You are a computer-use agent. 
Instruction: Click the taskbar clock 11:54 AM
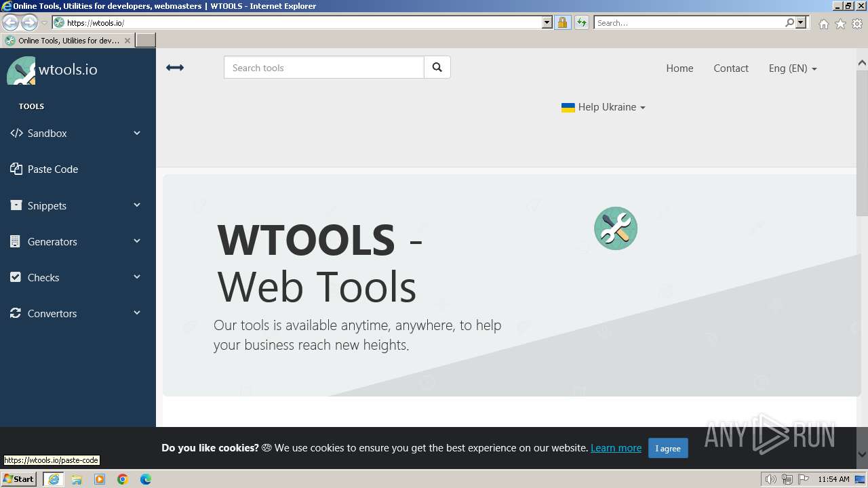point(833,479)
